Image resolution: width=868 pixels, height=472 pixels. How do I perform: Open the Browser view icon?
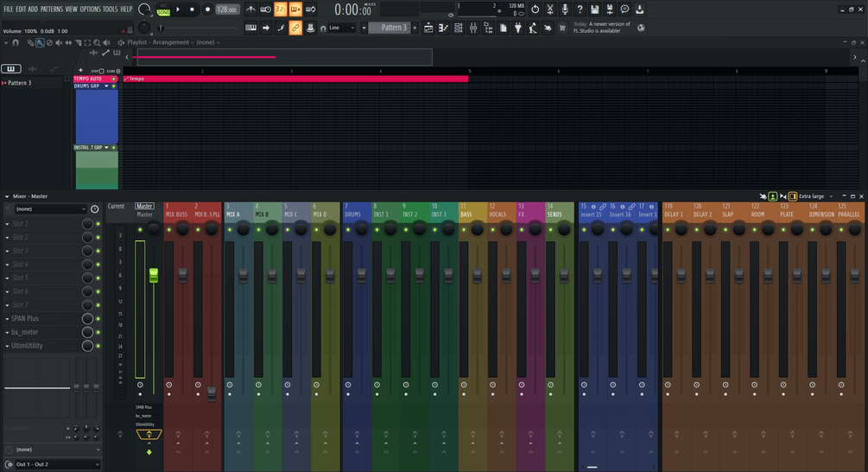pos(488,28)
